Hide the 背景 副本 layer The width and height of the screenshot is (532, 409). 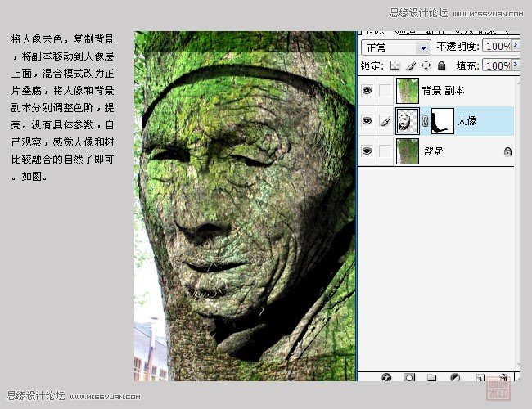coord(367,90)
